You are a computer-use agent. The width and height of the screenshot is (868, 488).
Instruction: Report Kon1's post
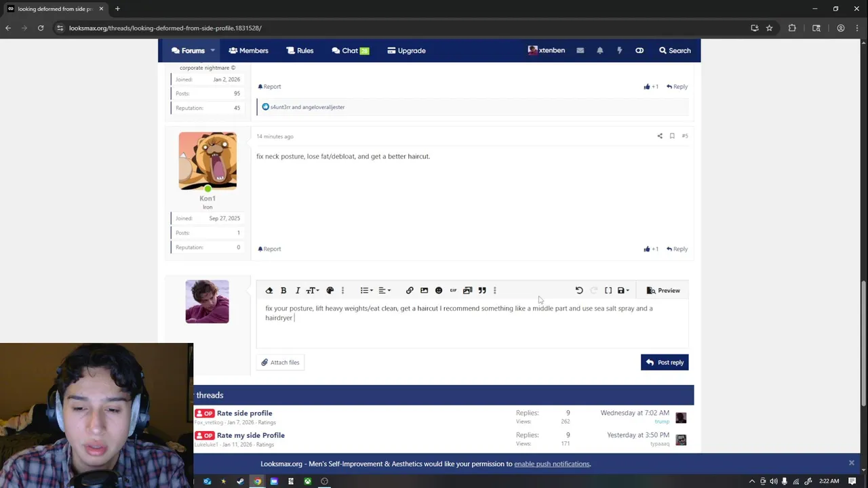269,249
